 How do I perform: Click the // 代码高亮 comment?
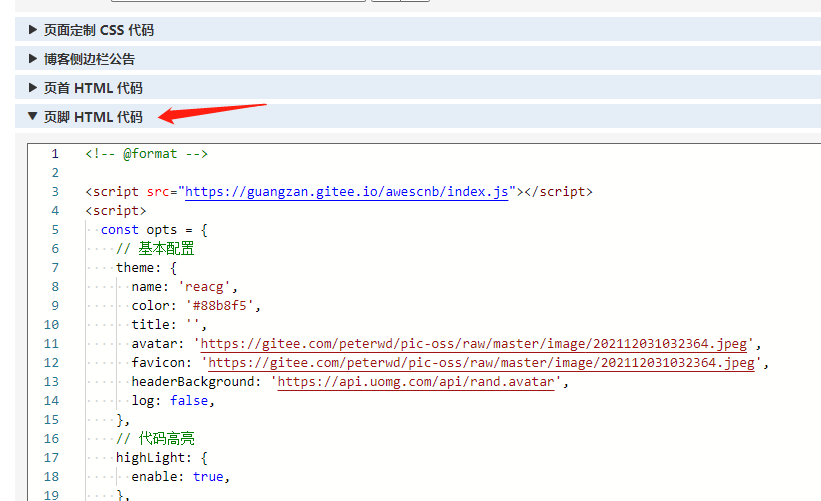point(155,439)
